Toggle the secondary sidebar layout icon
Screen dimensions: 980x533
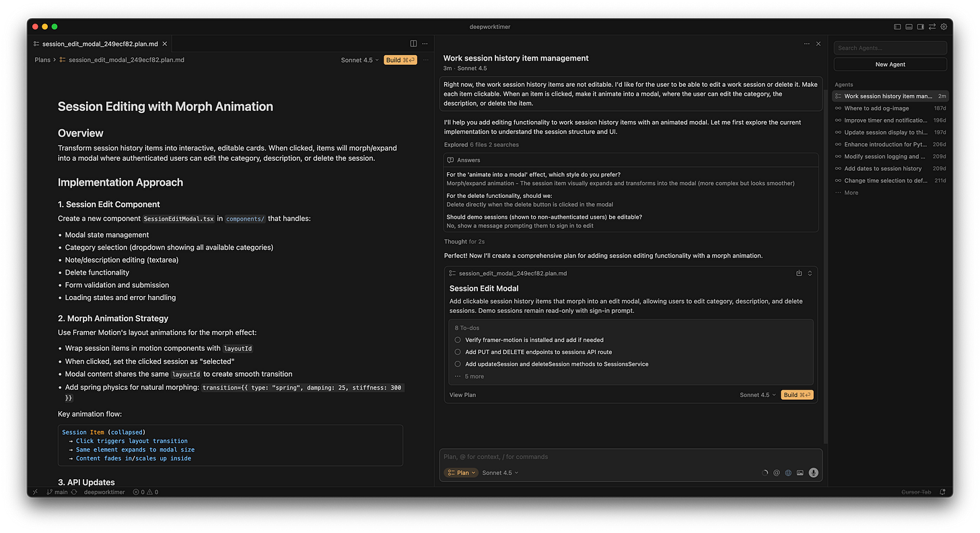[921, 27]
